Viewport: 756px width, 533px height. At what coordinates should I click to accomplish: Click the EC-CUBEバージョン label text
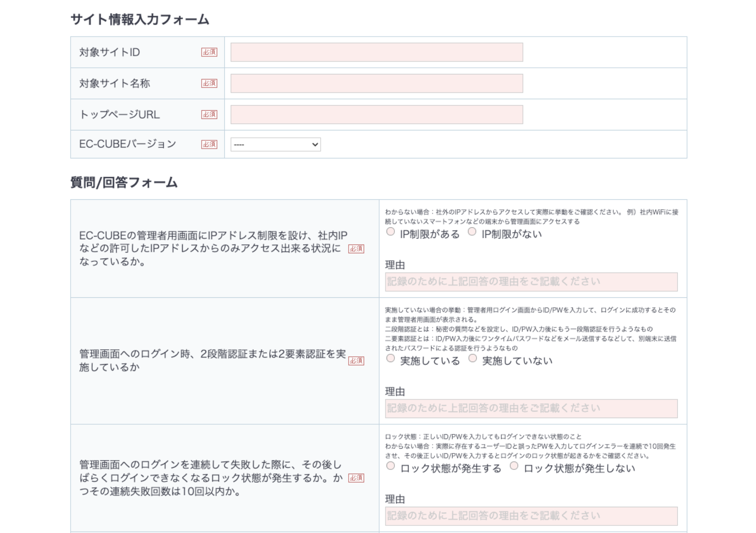coord(128,144)
